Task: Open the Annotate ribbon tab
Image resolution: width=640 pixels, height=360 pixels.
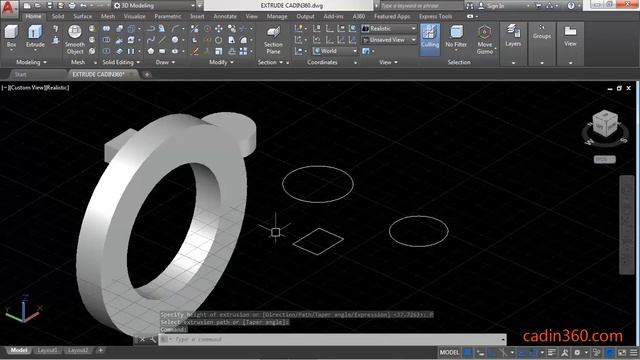Action: coord(225,16)
